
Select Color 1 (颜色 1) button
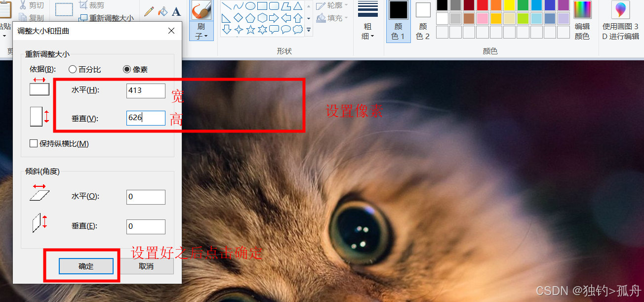click(398, 21)
